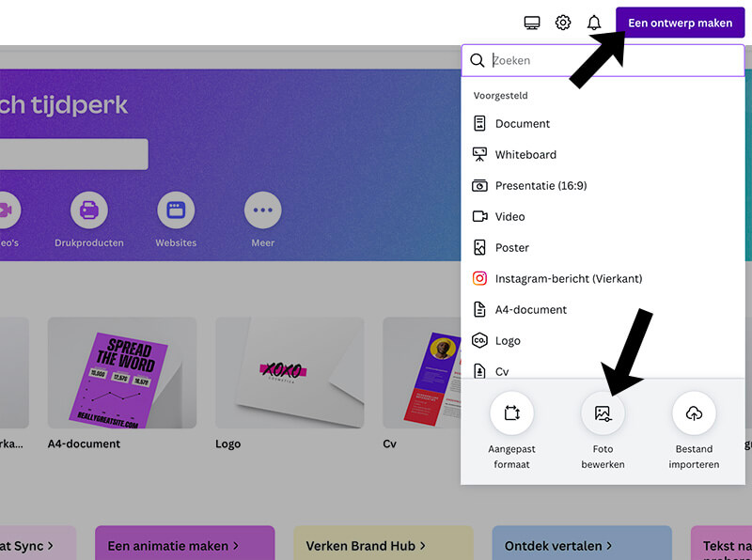Click the 'Voorgesteld' section heading

[x=500, y=96]
